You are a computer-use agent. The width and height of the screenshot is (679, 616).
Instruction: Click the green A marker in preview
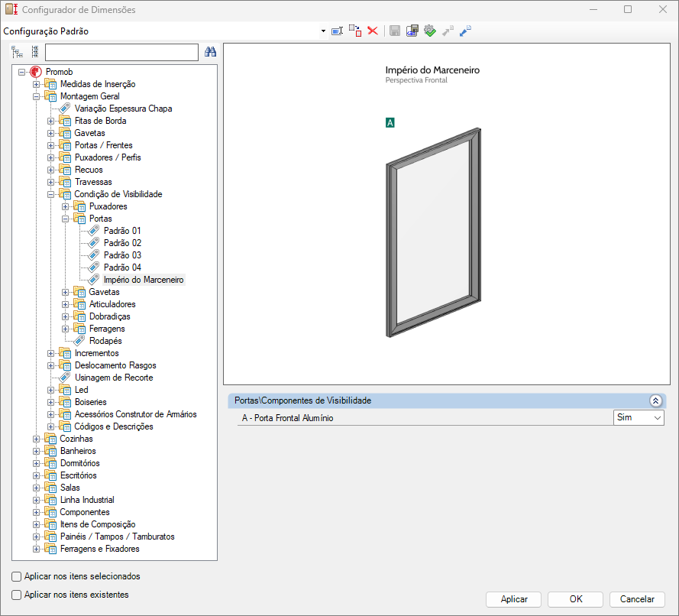pos(390,123)
